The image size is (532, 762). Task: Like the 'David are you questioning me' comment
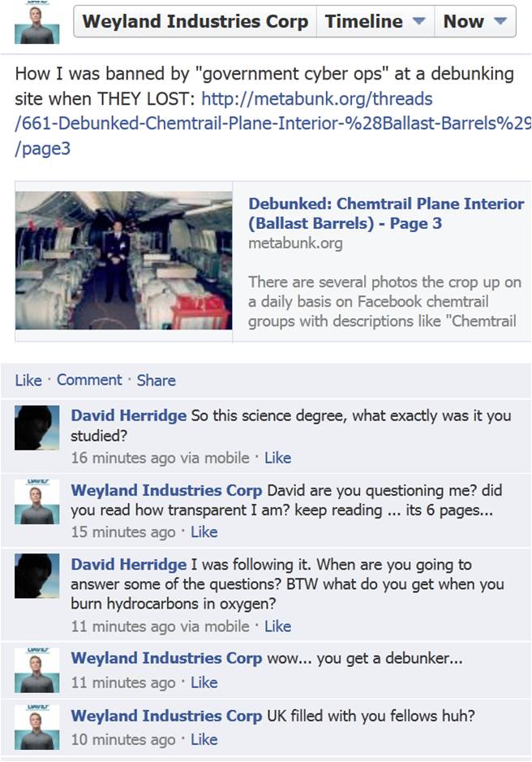[204, 532]
